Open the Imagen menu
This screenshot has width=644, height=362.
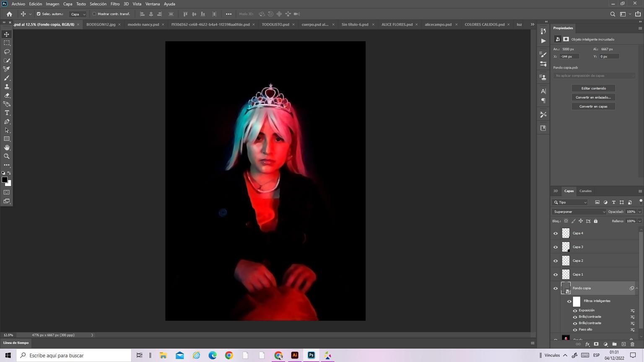(x=52, y=4)
